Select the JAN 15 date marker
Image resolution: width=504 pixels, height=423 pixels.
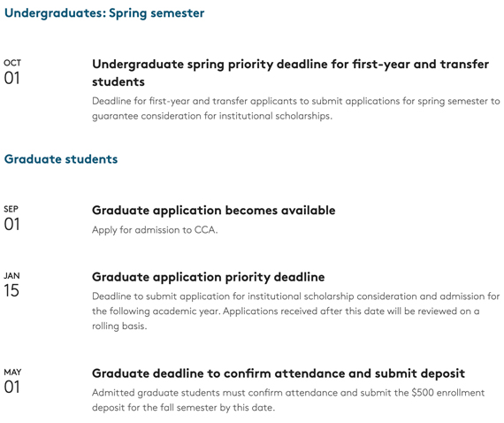tap(11, 285)
